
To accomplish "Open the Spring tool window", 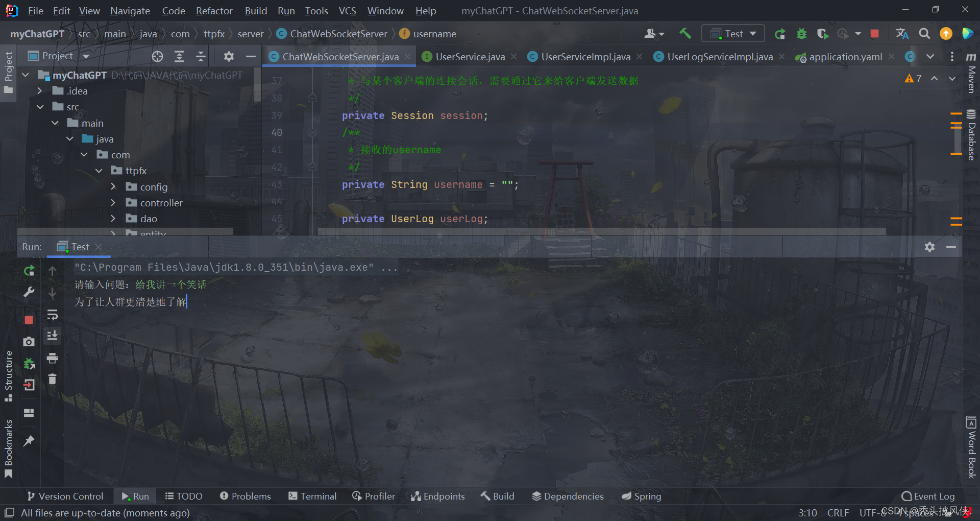I will (x=641, y=496).
